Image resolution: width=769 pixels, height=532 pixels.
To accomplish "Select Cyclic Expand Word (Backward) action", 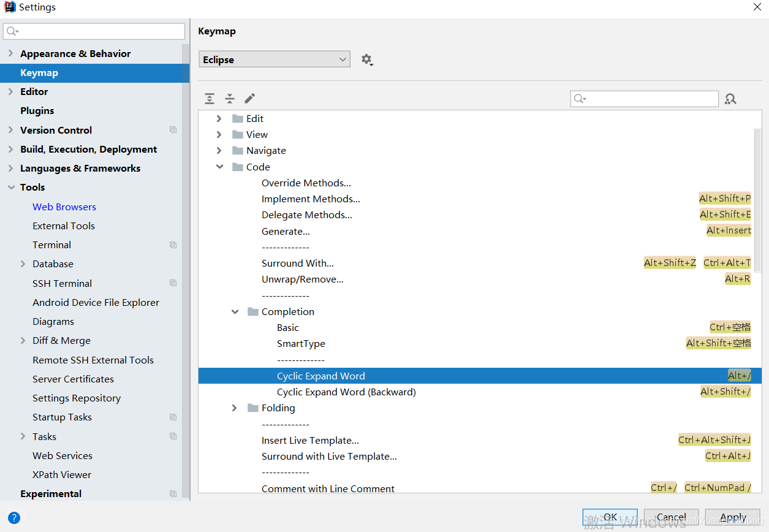I will [x=346, y=392].
